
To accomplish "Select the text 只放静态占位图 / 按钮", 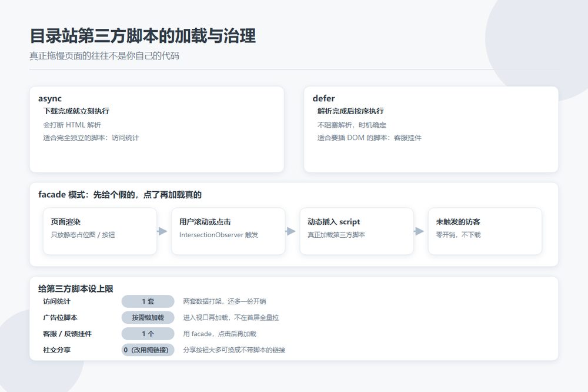I will [x=83, y=235].
